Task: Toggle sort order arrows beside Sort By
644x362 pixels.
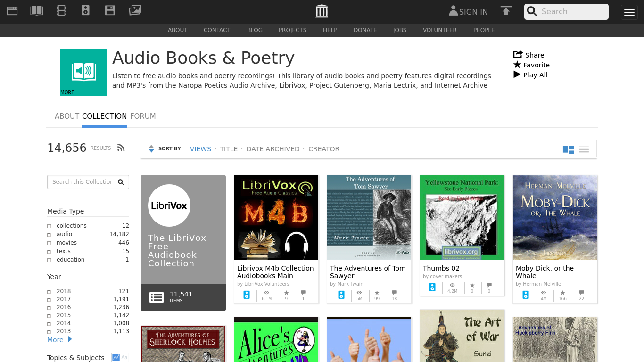Action: click(x=151, y=149)
